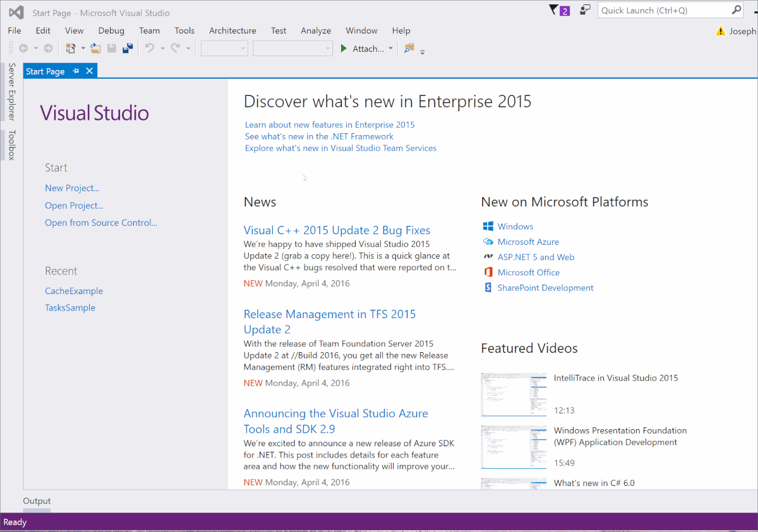Click the ASP.NET 5 and Web icon
The image size is (758, 532).
[488, 257]
